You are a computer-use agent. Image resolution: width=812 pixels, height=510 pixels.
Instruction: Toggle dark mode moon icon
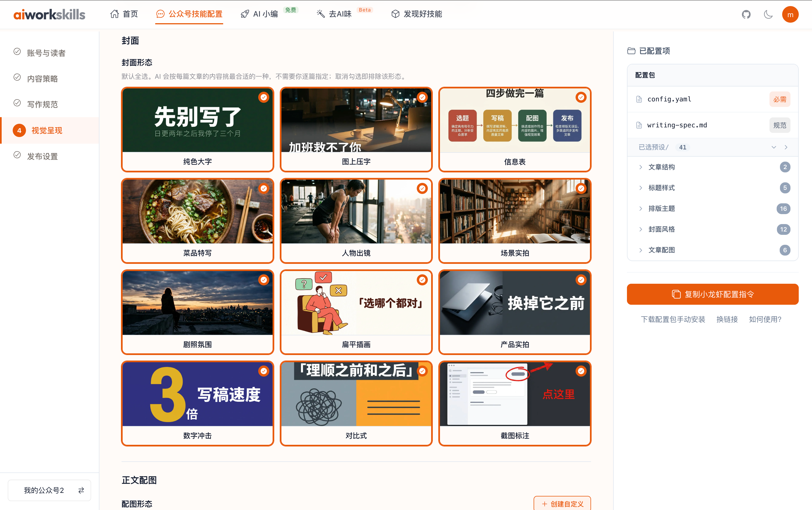(768, 14)
